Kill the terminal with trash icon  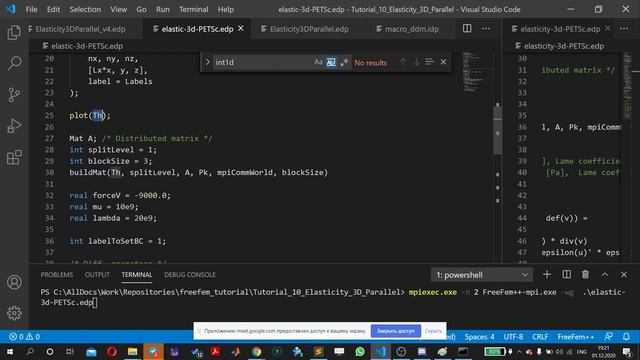[585, 275]
